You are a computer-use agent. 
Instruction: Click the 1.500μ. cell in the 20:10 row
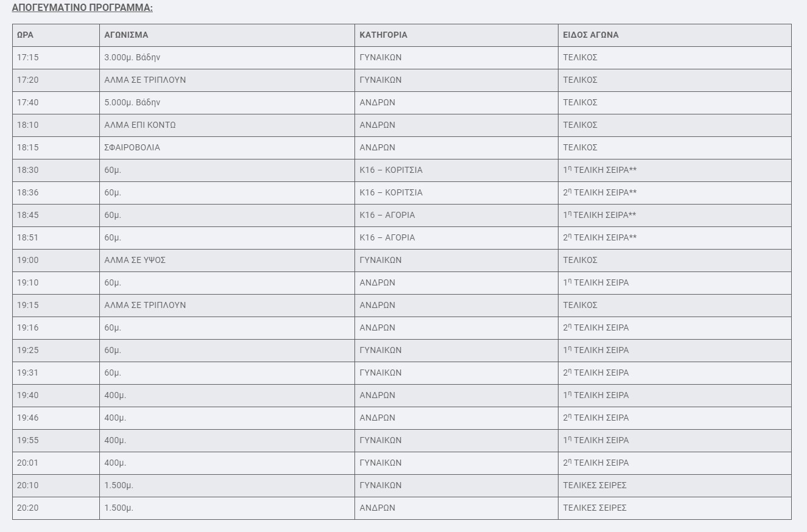pyautogui.click(x=119, y=486)
